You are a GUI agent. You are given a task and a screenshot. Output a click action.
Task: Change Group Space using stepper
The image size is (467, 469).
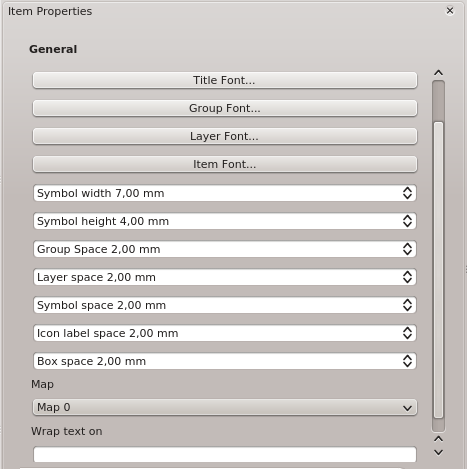click(407, 249)
